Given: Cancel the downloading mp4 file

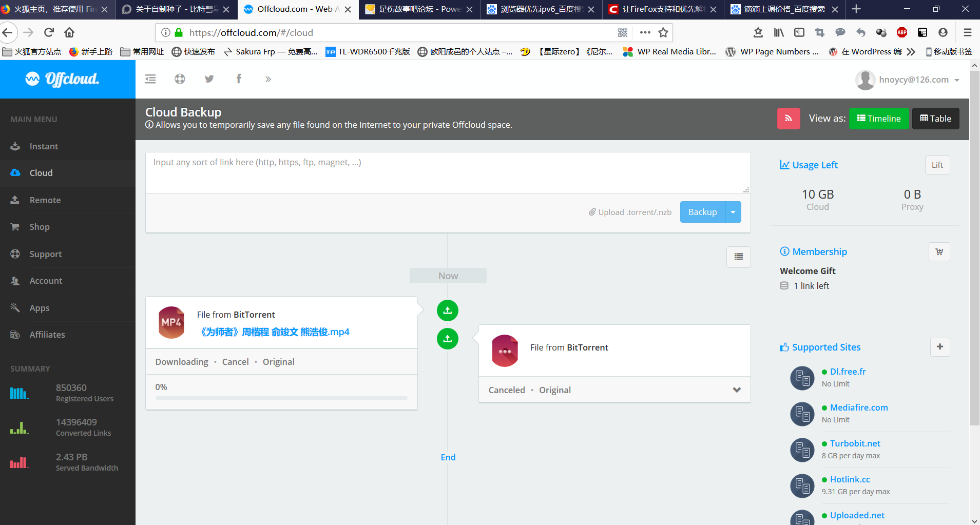Looking at the screenshot, I should [235, 362].
